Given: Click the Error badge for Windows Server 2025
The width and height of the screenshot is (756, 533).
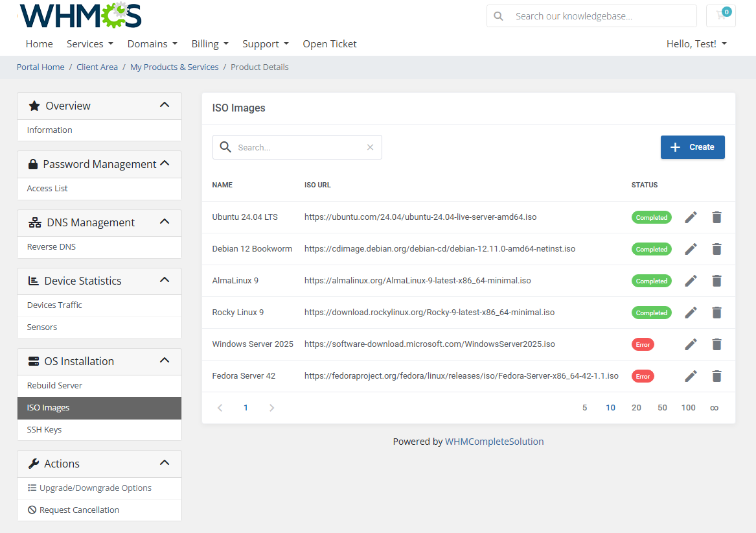Looking at the screenshot, I should coord(643,345).
